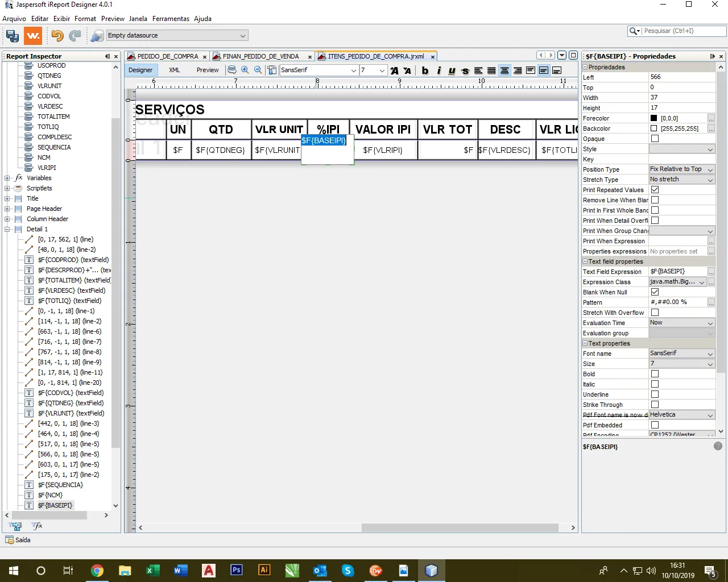Enable Print When Detail Overflows
This screenshot has height=582, width=728.
[655, 221]
